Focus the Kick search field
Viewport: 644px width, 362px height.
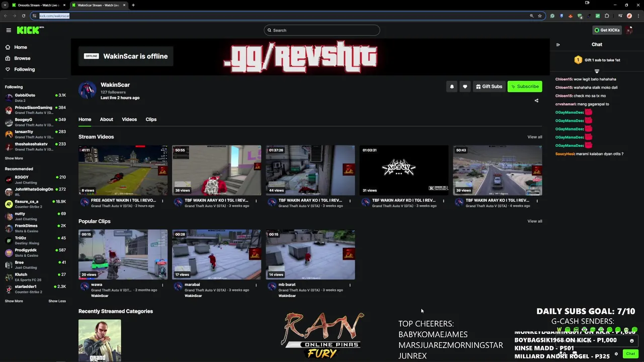point(322,30)
